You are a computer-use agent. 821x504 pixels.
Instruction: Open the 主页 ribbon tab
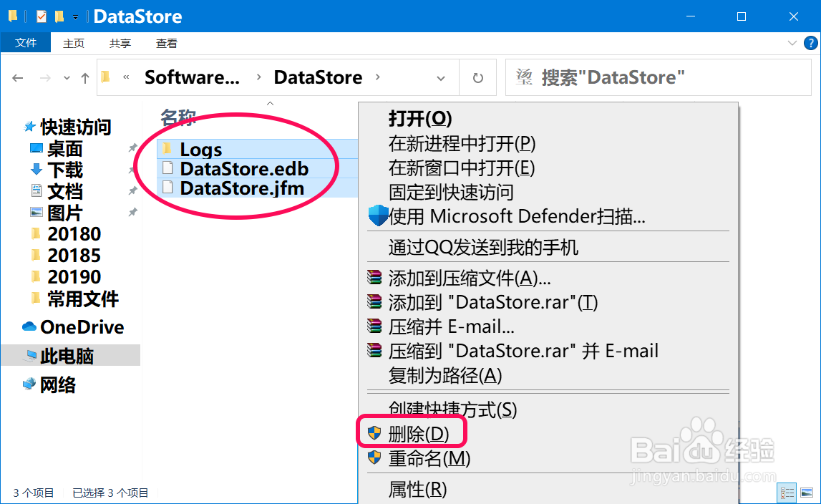point(73,43)
